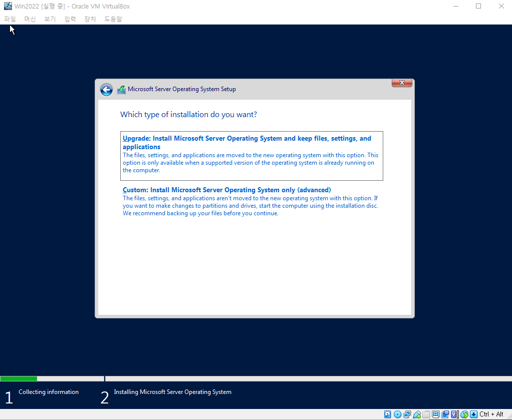Maximize the VirtualBox window

pos(478,6)
